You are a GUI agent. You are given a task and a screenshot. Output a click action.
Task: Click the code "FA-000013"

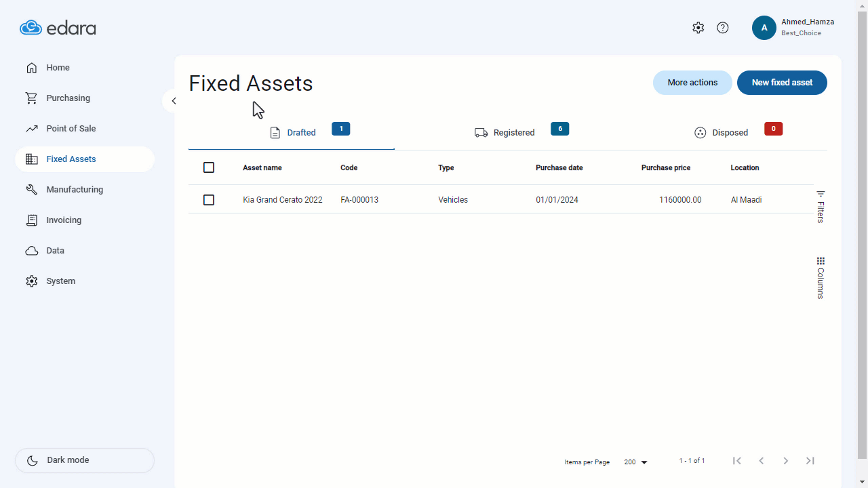pyautogui.click(x=359, y=200)
